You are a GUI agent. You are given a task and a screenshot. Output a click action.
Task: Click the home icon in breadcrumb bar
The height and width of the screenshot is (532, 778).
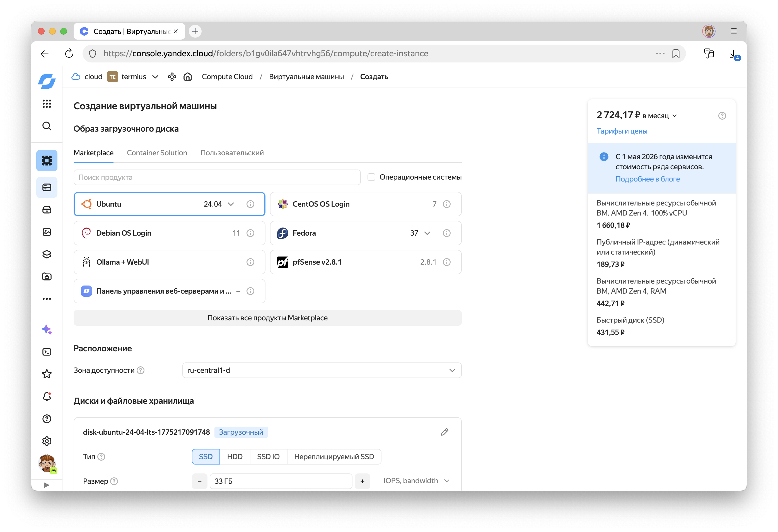point(187,77)
